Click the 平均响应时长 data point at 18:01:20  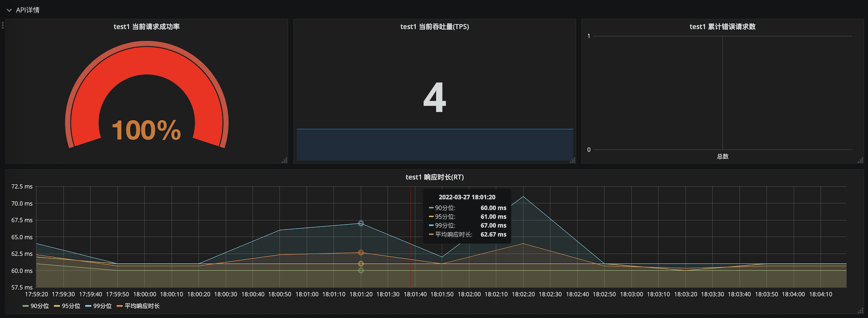[x=361, y=252]
